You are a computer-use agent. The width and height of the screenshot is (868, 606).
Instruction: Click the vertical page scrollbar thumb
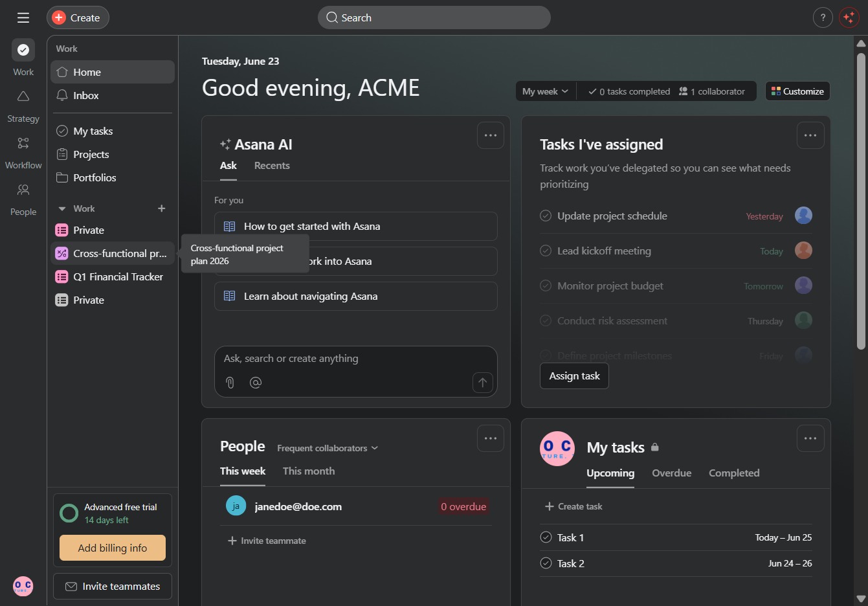[x=861, y=201]
